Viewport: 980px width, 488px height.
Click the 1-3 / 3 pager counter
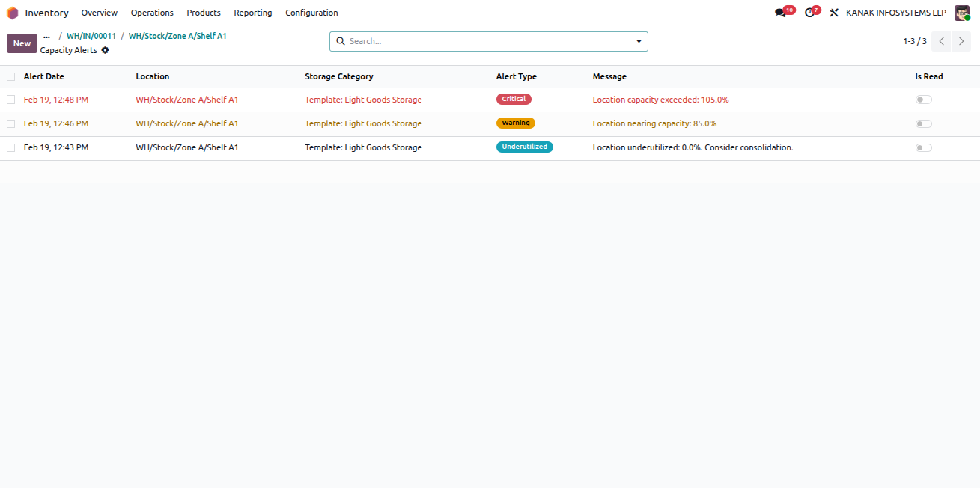pos(915,41)
